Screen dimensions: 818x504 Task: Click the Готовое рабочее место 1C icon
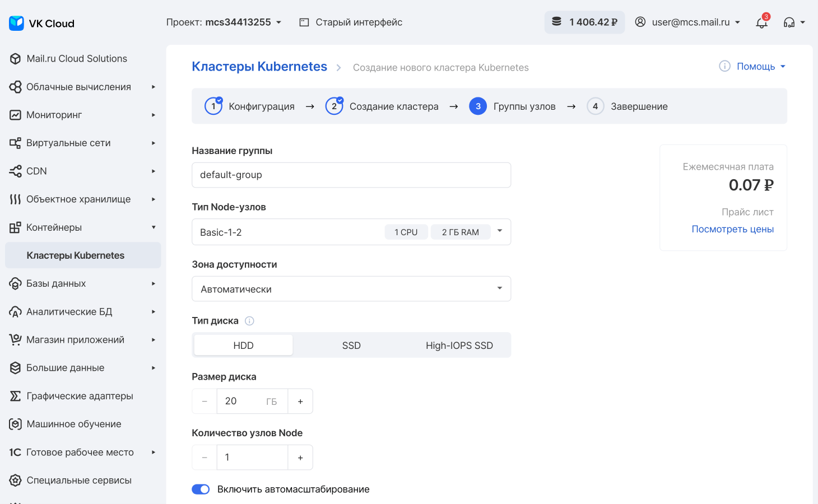pos(16,452)
